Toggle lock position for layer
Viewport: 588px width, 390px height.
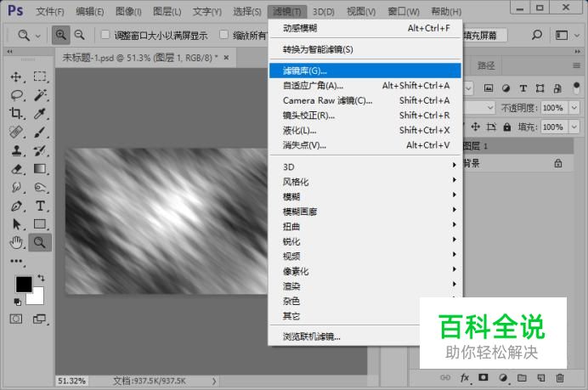[x=476, y=127]
